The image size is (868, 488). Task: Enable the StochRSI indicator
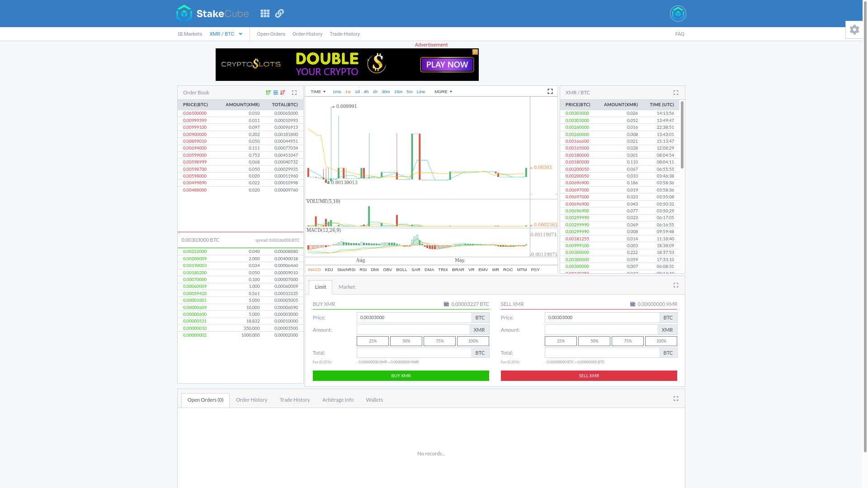coord(346,270)
